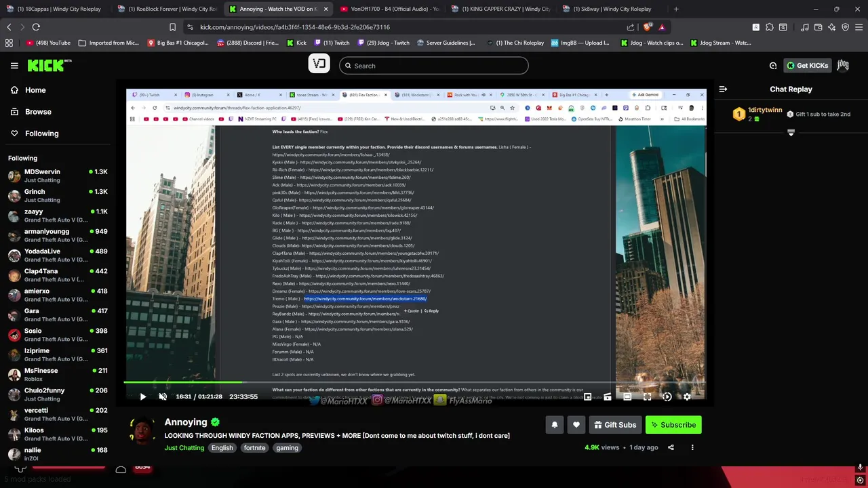
Task: Open MsFinesse followed channel
Action: [x=58, y=375]
